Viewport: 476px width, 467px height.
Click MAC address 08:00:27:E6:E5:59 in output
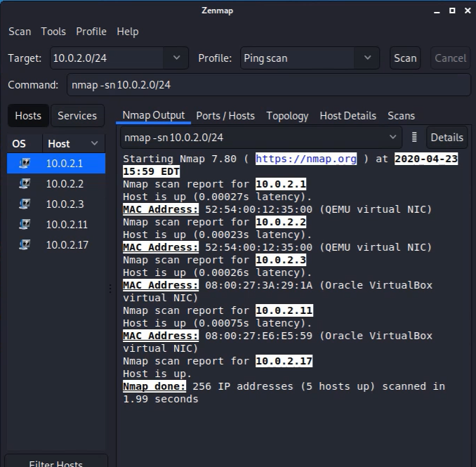258,336
